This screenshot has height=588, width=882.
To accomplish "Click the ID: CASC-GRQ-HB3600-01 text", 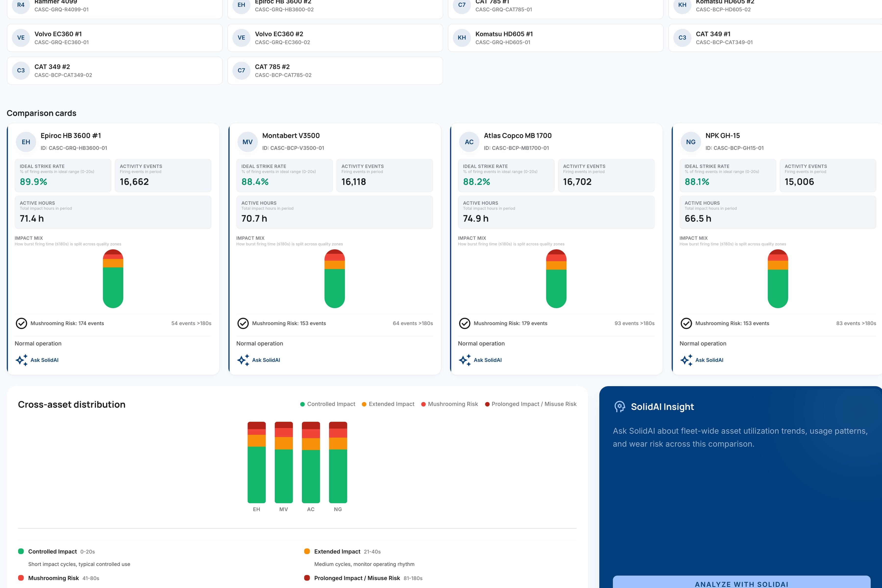I will coord(74,148).
